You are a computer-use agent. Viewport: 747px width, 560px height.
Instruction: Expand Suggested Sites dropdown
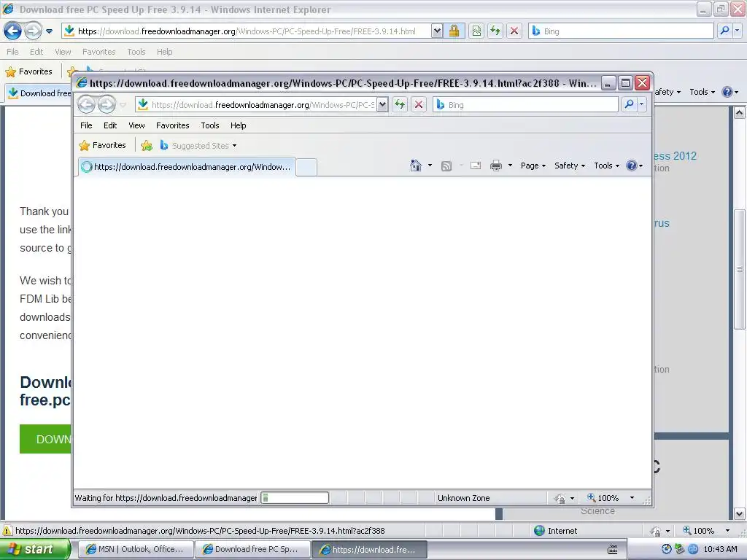[x=234, y=146]
